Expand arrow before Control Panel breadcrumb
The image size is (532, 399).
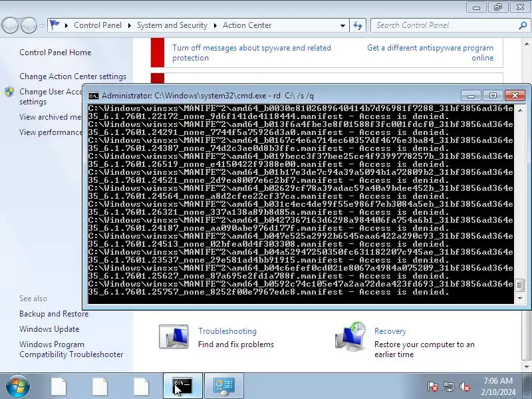(x=66, y=25)
